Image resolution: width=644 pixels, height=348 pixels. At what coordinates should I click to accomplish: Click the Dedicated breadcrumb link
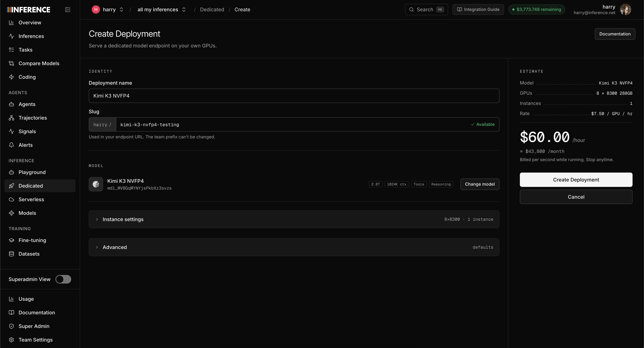(212, 9)
